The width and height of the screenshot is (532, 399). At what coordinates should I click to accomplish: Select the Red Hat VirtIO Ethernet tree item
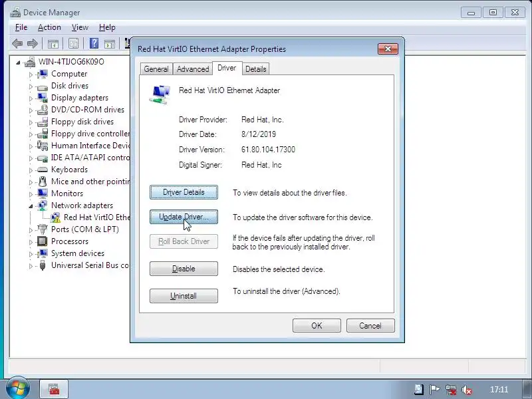96,217
